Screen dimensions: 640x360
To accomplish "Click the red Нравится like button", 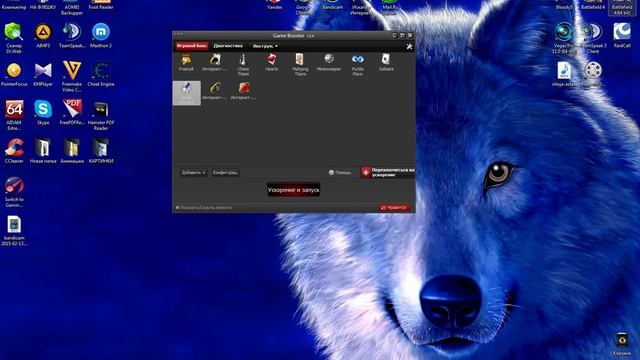I will click(x=394, y=207).
